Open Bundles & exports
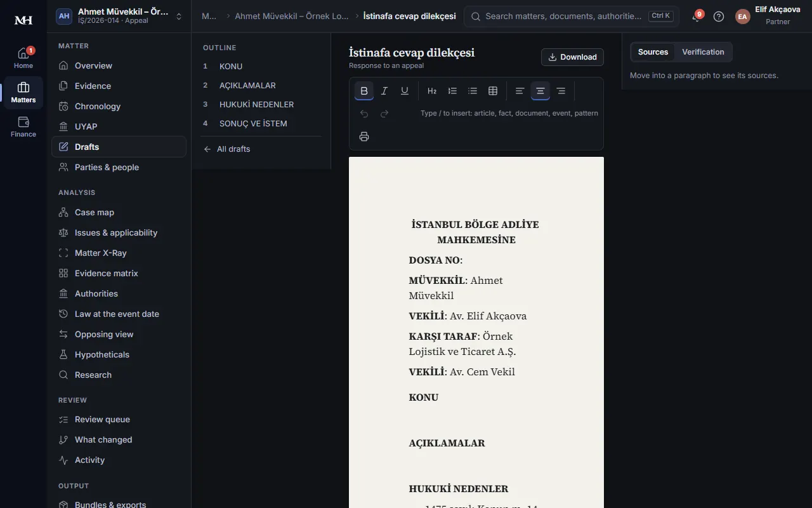Viewport: 812px width, 508px height. [x=119, y=504]
